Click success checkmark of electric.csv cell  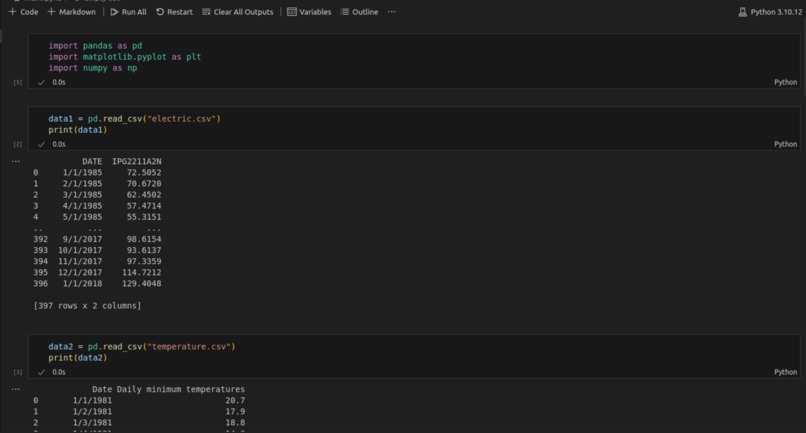pos(41,145)
